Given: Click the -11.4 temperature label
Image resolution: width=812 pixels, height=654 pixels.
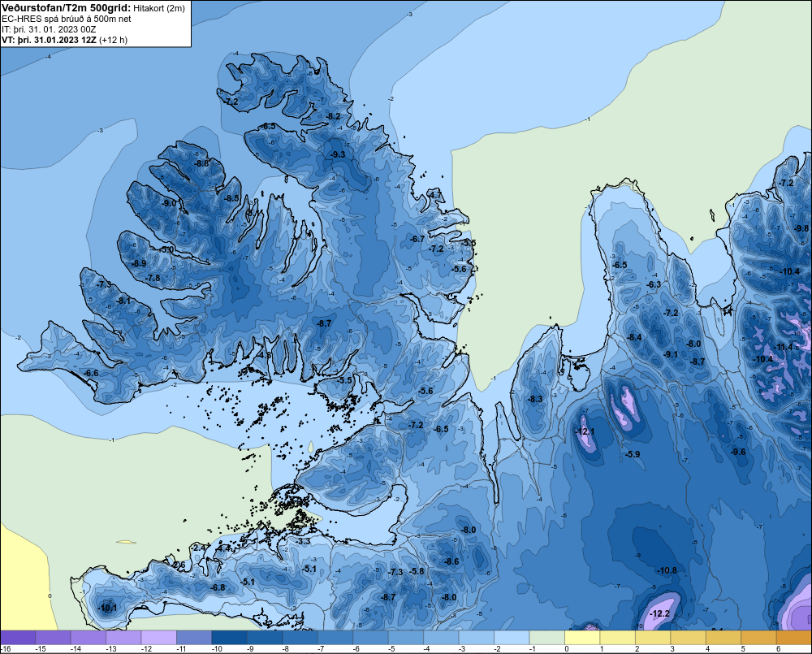Looking at the screenshot, I should [x=783, y=347].
